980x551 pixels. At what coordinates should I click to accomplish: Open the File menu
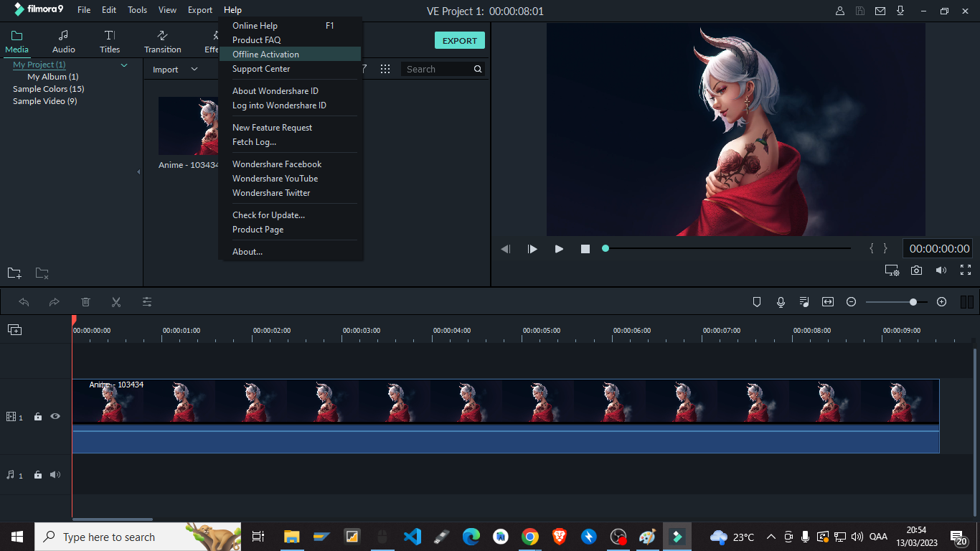(84, 10)
